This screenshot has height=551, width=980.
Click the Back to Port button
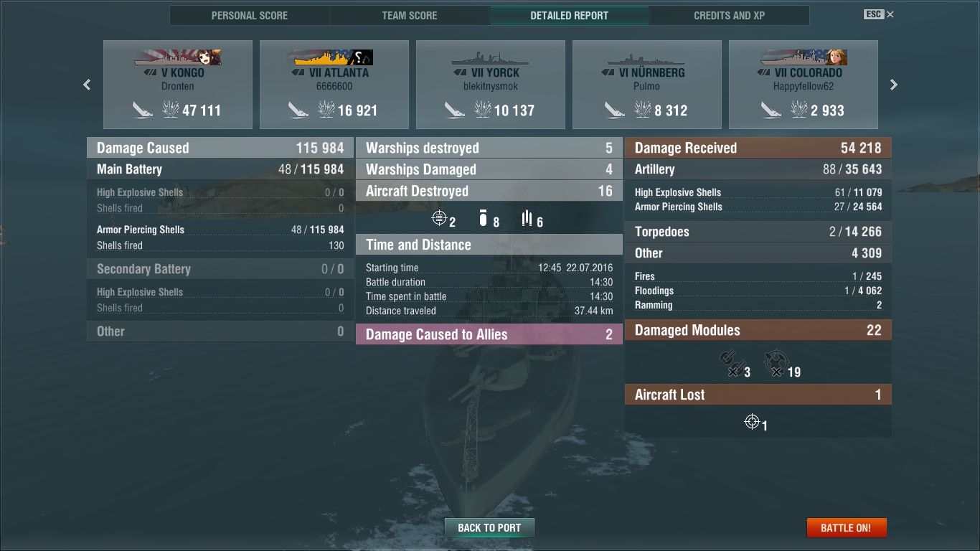point(489,528)
